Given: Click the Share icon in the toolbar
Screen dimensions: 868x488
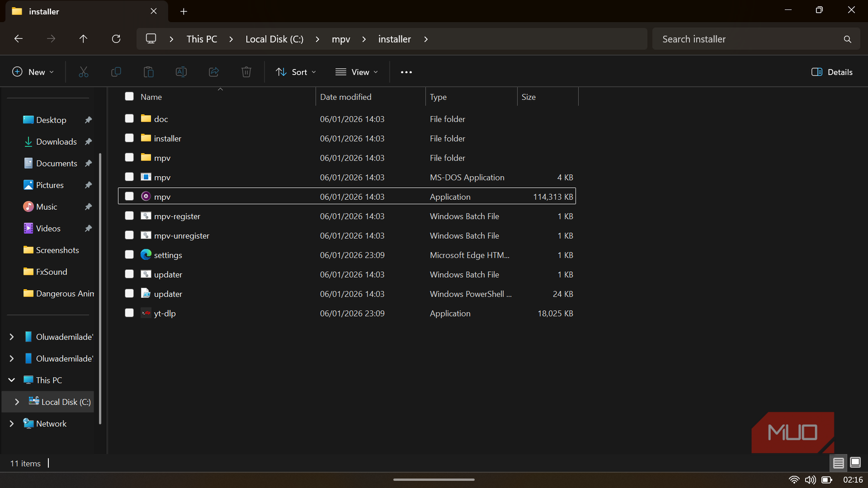Looking at the screenshot, I should (214, 72).
